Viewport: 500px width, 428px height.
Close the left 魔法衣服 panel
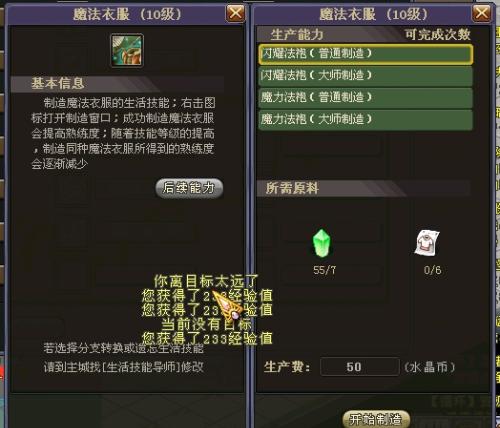click(x=236, y=13)
